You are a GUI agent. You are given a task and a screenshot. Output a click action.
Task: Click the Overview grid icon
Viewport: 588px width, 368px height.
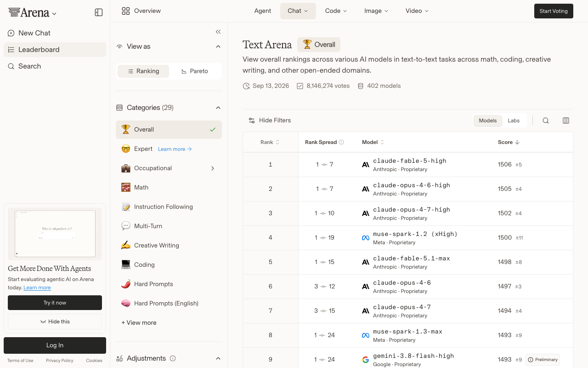pos(126,11)
